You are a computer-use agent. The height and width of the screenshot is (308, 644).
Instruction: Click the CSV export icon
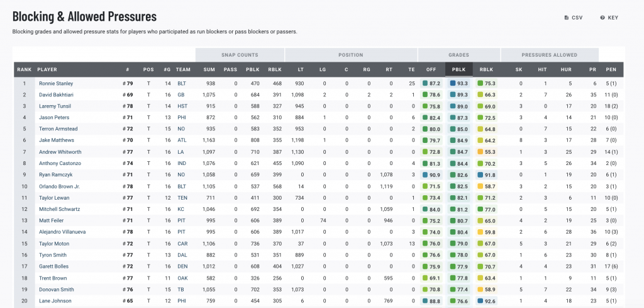(567, 18)
